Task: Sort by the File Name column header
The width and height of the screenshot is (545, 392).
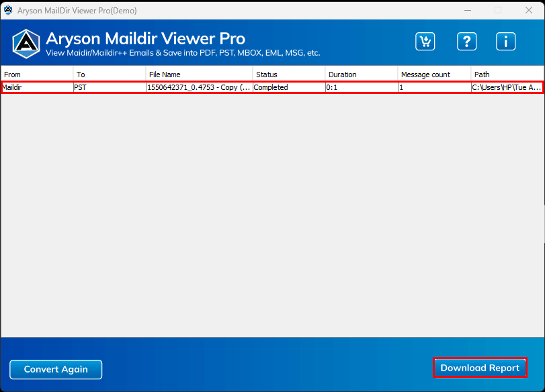Action: tap(199, 75)
